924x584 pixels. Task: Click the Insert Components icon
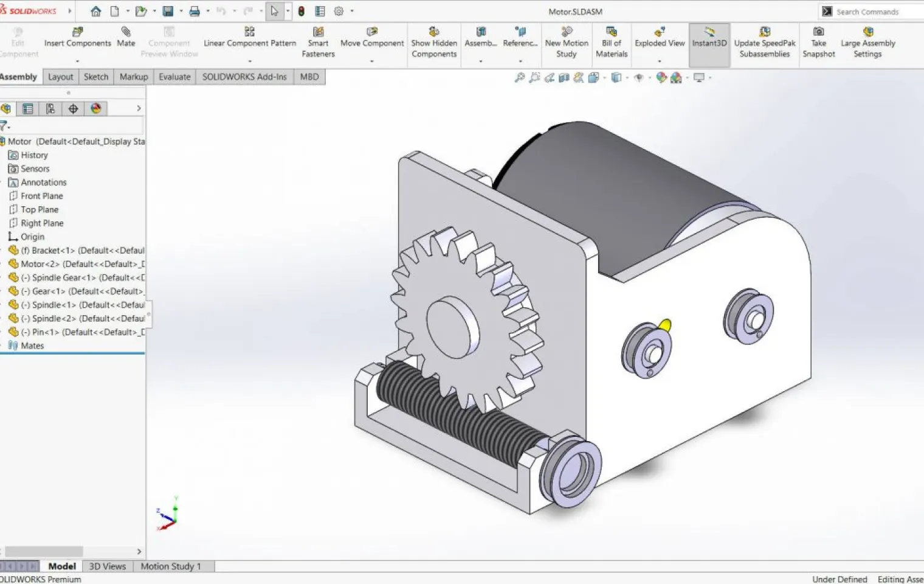tap(77, 32)
